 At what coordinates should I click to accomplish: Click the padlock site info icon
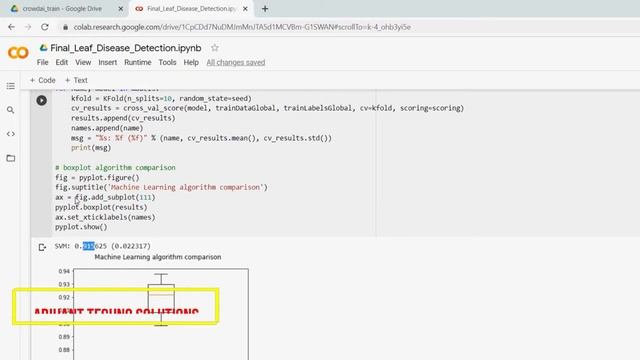(x=65, y=27)
